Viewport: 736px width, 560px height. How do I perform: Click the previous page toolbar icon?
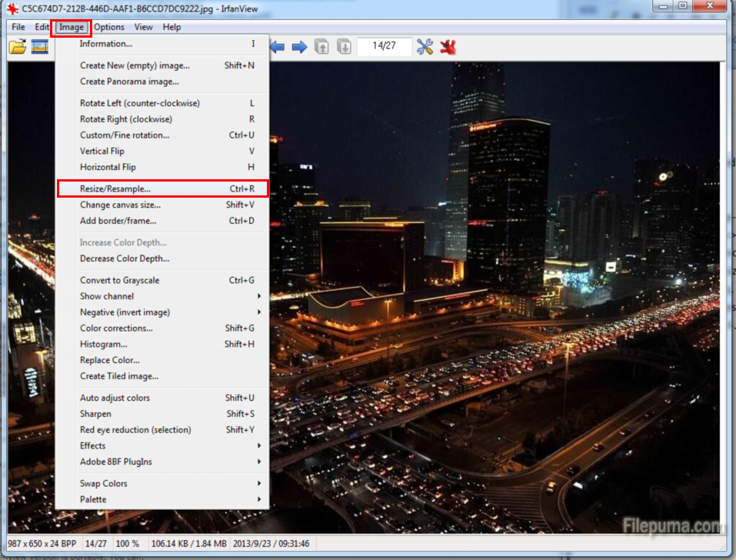(322, 47)
